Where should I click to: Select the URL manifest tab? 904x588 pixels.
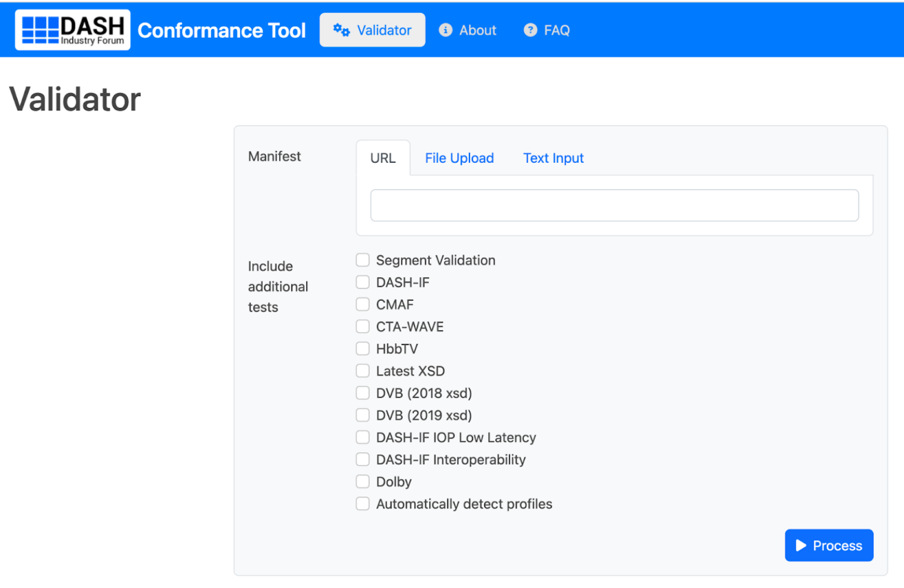coord(383,158)
